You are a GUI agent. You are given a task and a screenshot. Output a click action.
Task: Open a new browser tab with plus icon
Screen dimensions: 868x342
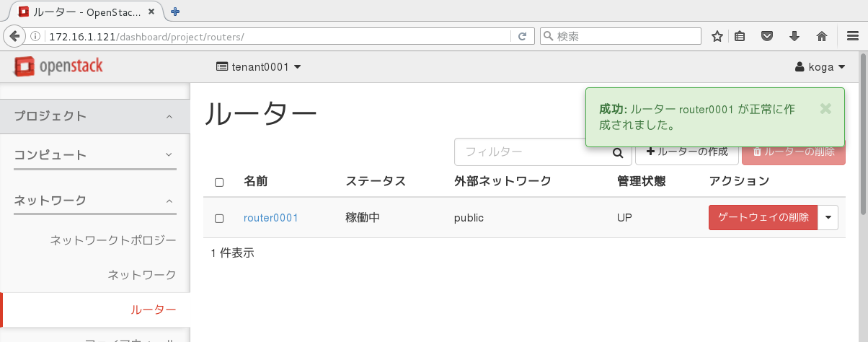174,11
